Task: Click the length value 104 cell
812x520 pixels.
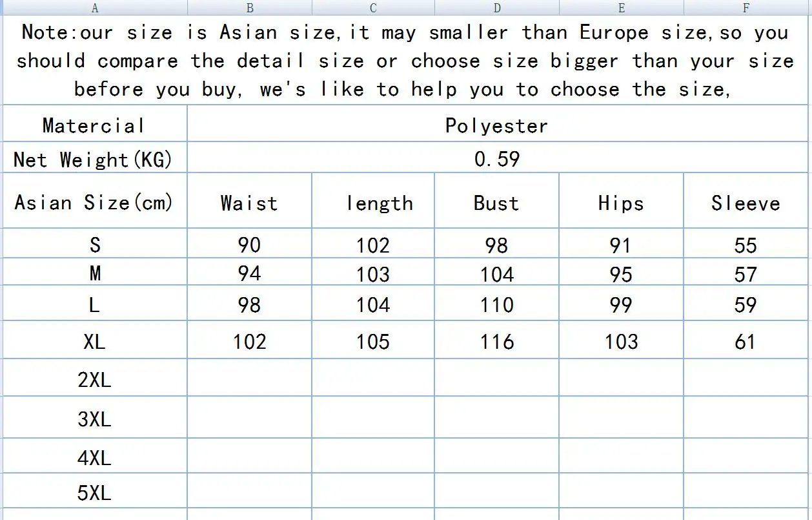Action: [373, 304]
